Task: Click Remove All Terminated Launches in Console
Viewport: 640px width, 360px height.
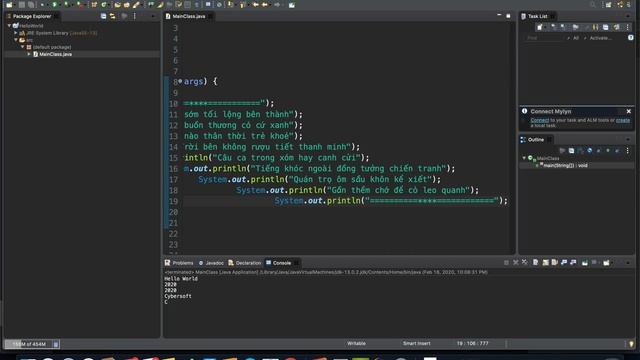Action: [x=525, y=262]
